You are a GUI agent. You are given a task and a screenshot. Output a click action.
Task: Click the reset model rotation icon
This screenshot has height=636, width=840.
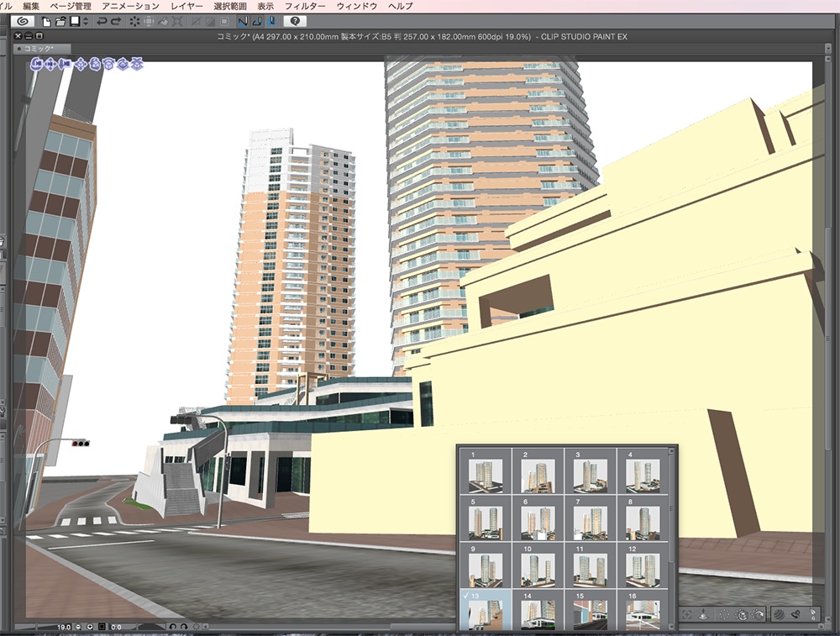pyautogui.click(x=759, y=614)
